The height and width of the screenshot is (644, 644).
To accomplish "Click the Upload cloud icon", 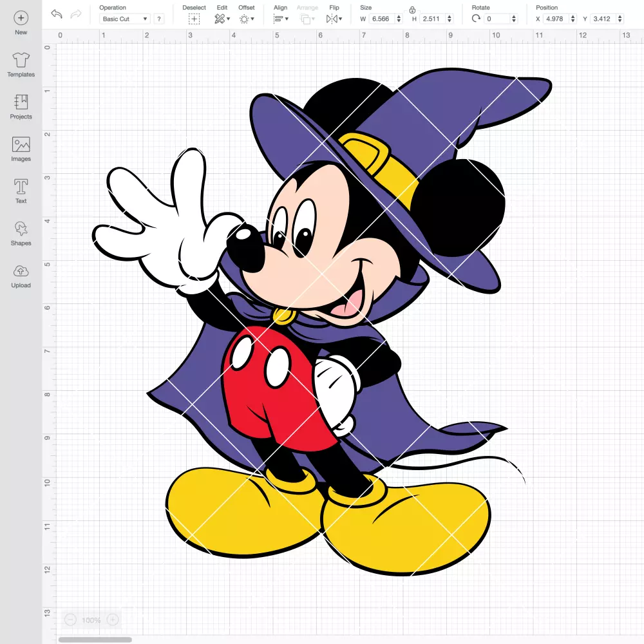I will [21, 271].
